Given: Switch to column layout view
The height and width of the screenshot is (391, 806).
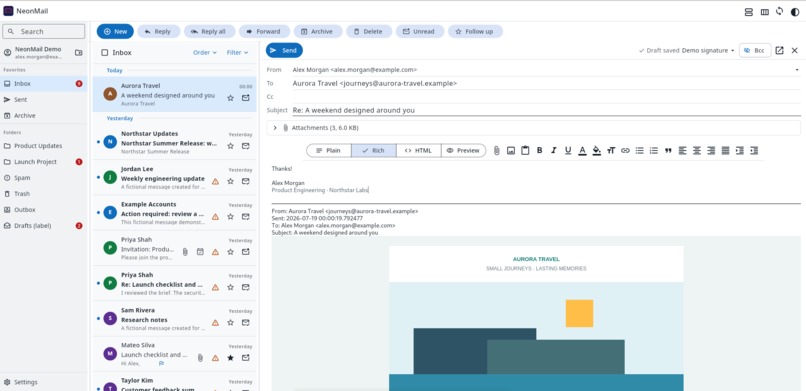Looking at the screenshot, I should (765, 12).
